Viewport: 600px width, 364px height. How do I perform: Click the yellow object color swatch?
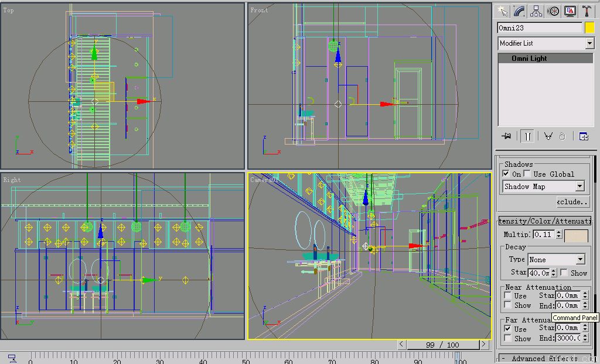[x=591, y=27]
